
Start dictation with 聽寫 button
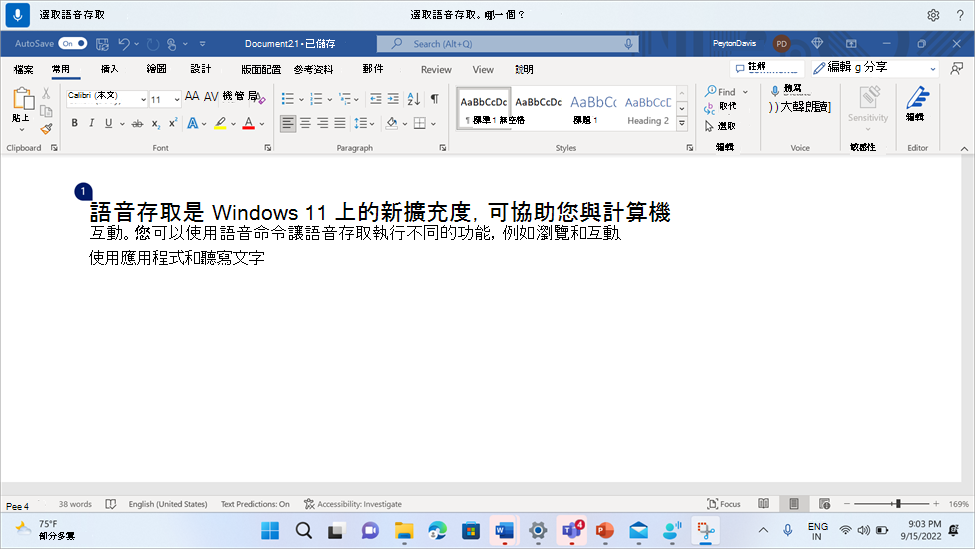pos(786,90)
